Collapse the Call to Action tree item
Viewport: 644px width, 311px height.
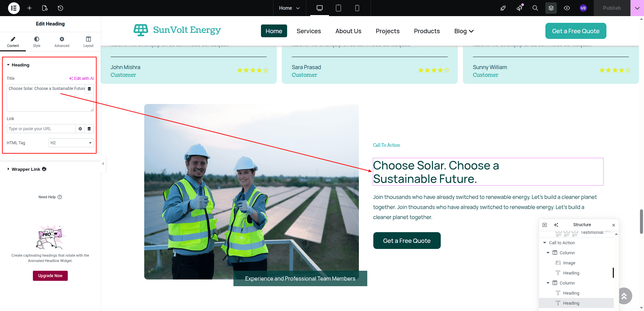[545, 243]
